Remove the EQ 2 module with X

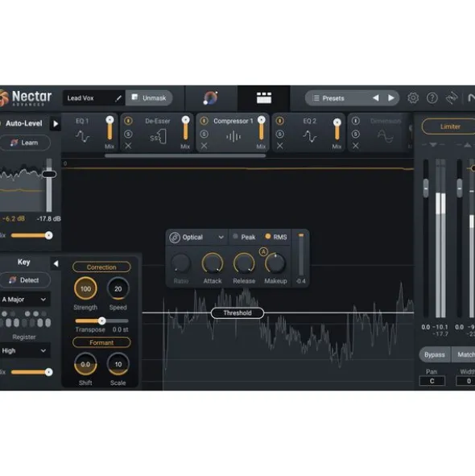(280, 146)
